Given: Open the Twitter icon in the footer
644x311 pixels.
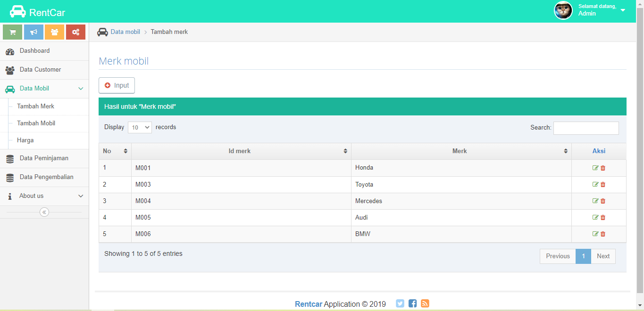Looking at the screenshot, I should click(400, 303).
